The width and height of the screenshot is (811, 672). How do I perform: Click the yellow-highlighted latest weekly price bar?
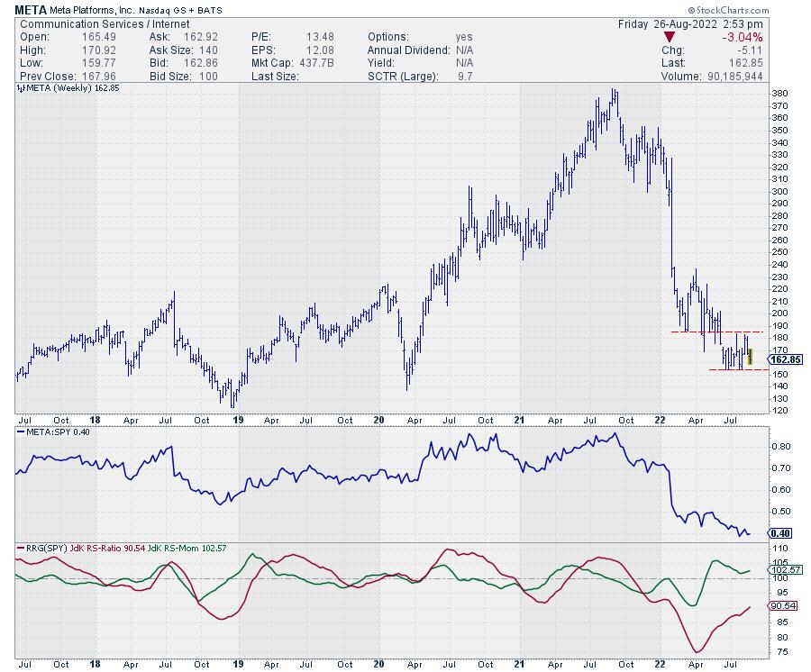[x=750, y=351]
